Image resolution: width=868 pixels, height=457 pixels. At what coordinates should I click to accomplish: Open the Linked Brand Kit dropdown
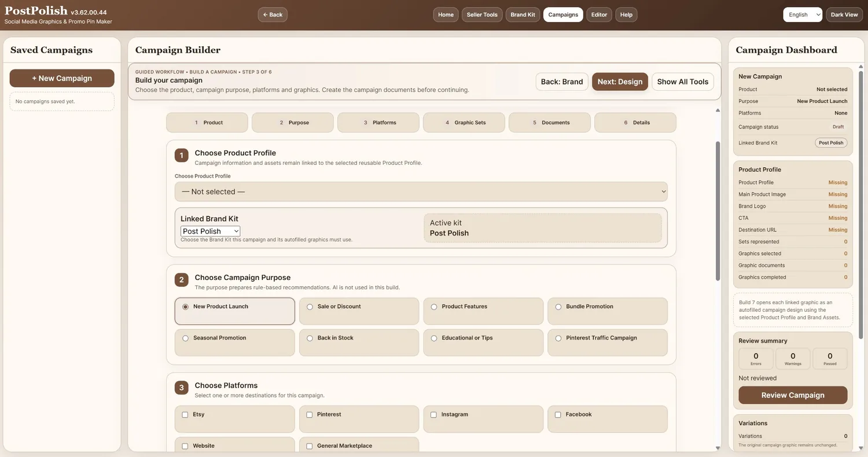point(210,231)
